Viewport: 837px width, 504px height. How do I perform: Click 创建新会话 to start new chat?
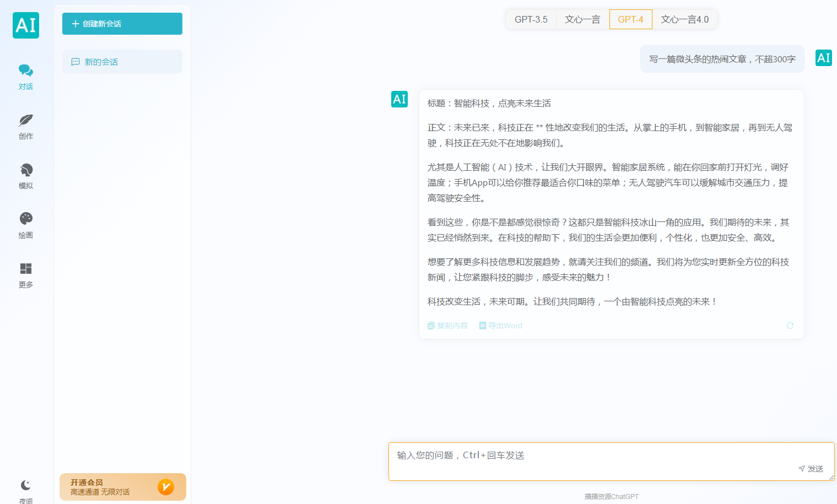pyautogui.click(x=122, y=24)
